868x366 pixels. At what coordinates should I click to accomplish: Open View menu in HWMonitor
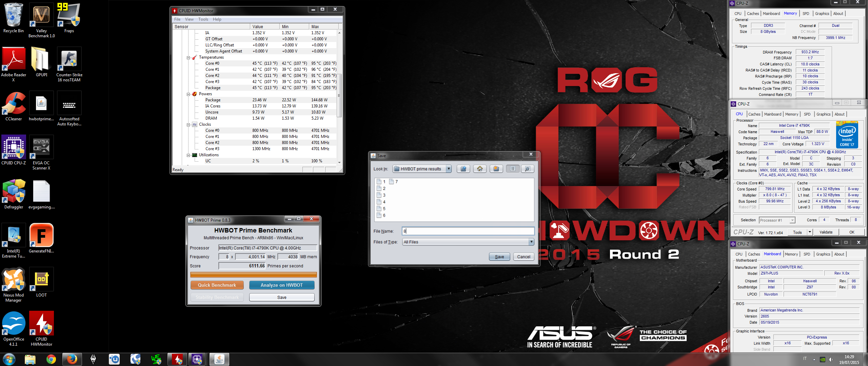tap(189, 19)
